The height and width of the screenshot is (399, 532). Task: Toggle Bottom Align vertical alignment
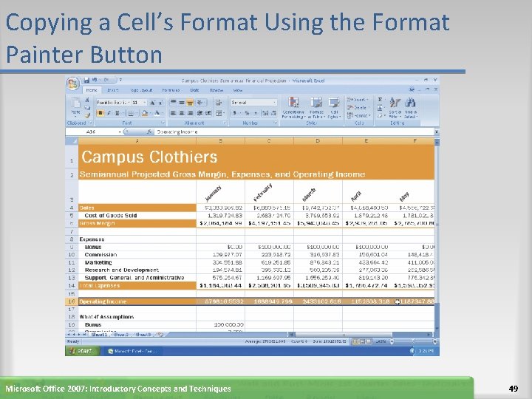tap(190, 102)
